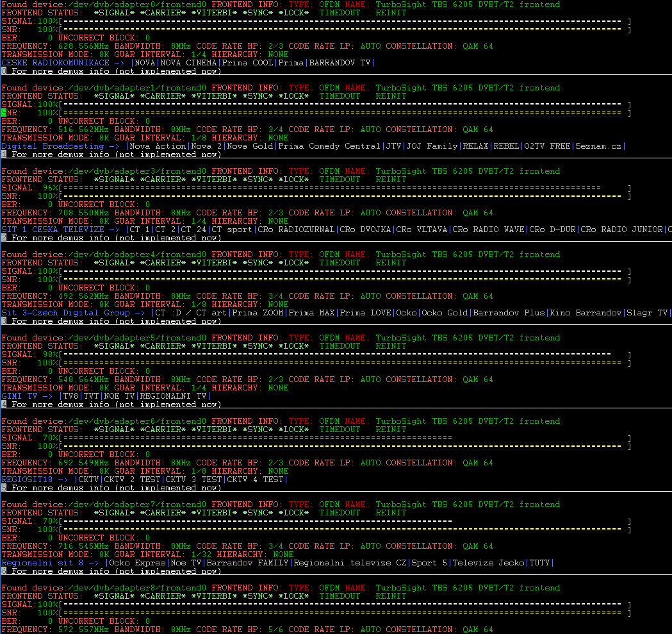672x634 pixels.
Task: Select the 628.556MHz frequency value
Action: click(83, 46)
